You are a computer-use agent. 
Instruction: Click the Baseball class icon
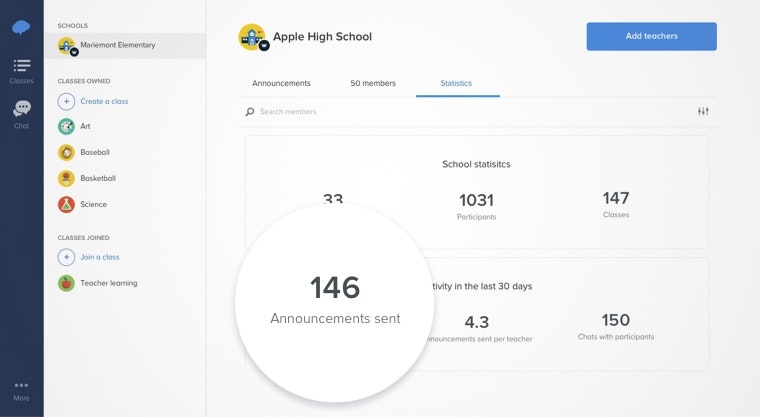tap(66, 153)
